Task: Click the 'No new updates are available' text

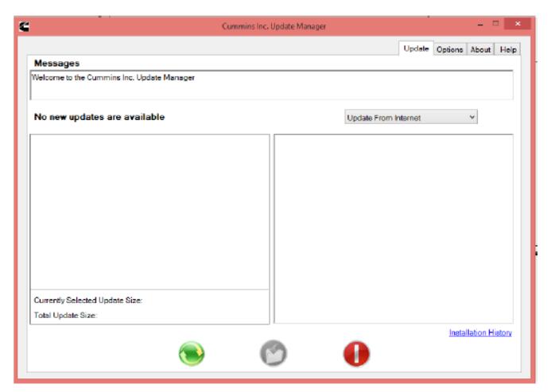Action: [99, 117]
